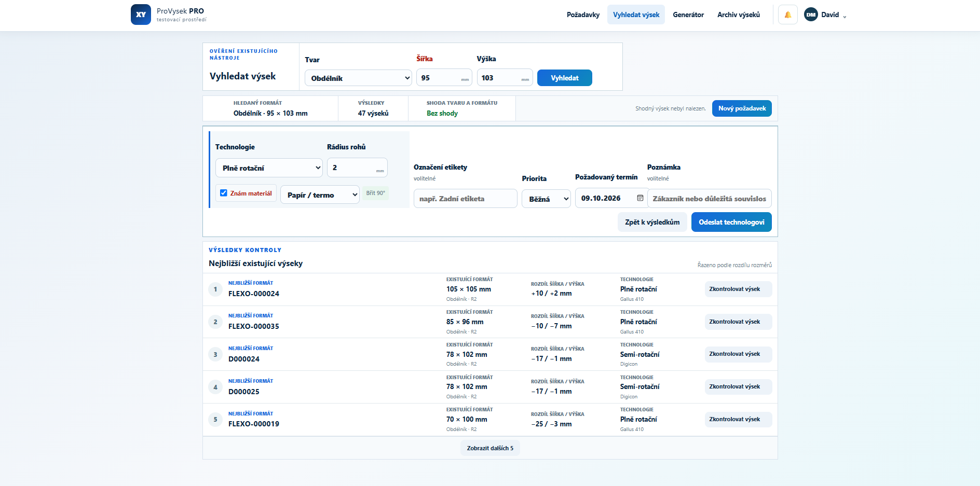Click the 105 × 105 mm format value
The image size is (980, 486).
click(x=469, y=289)
